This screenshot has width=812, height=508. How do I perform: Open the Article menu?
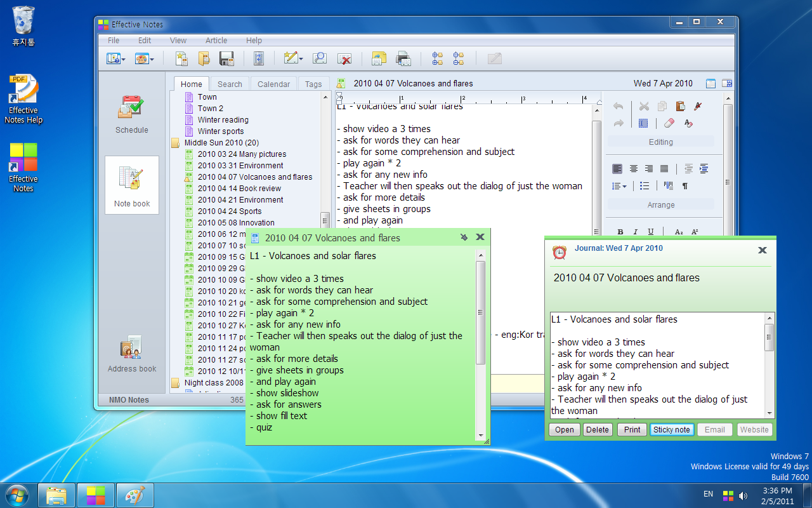(x=216, y=40)
